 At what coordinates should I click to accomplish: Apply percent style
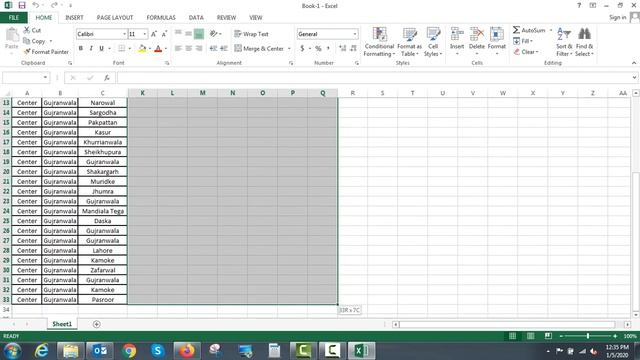(x=318, y=49)
